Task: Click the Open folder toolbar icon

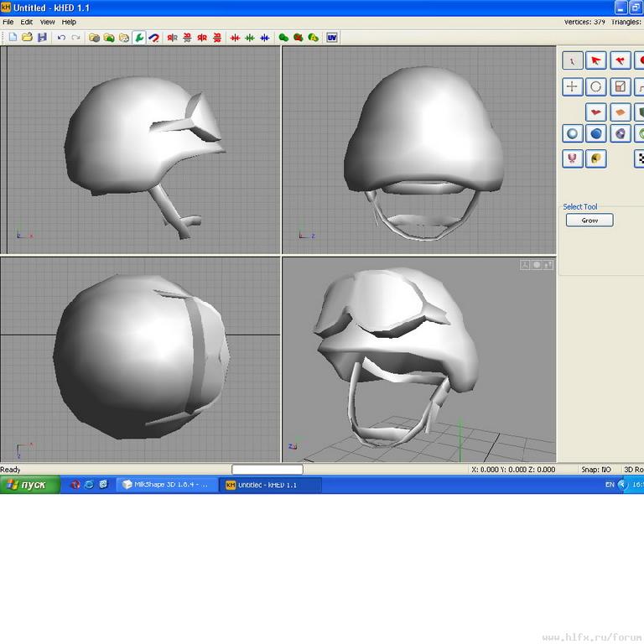Action: coord(27,38)
